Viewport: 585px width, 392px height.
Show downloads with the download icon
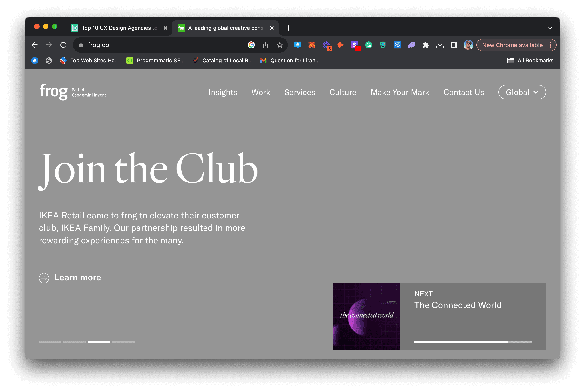440,45
